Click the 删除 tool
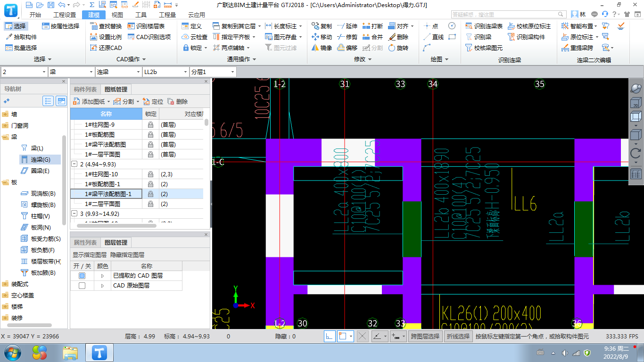Image resolution: width=644 pixels, height=362 pixels. click(398, 37)
